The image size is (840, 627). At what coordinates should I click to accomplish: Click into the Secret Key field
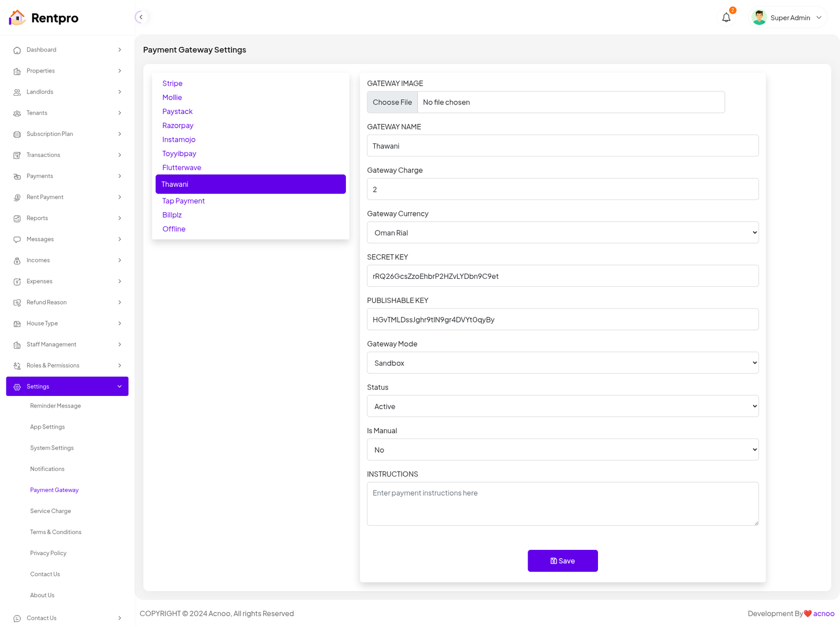[562, 276]
